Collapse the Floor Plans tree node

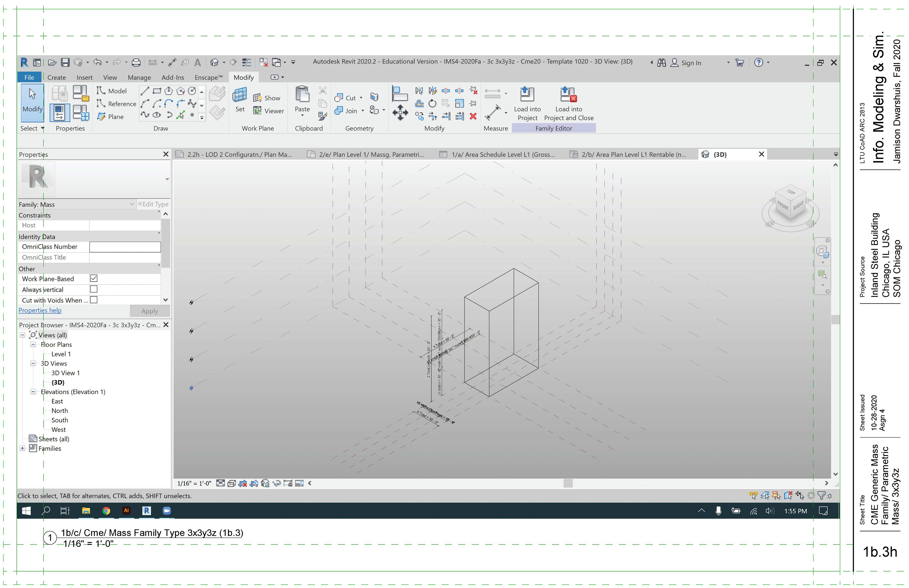pyautogui.click(x=33, y=345)
